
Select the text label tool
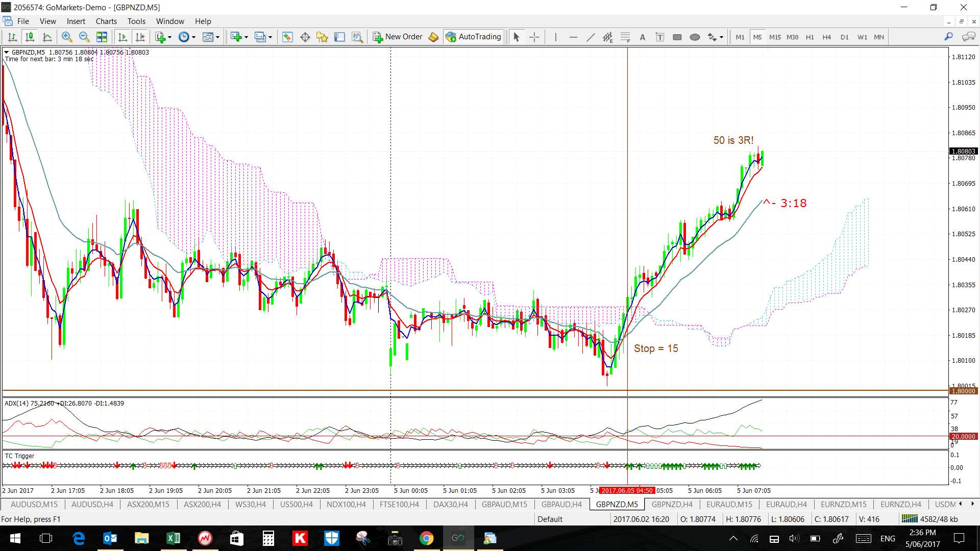[x=660, y=37]
